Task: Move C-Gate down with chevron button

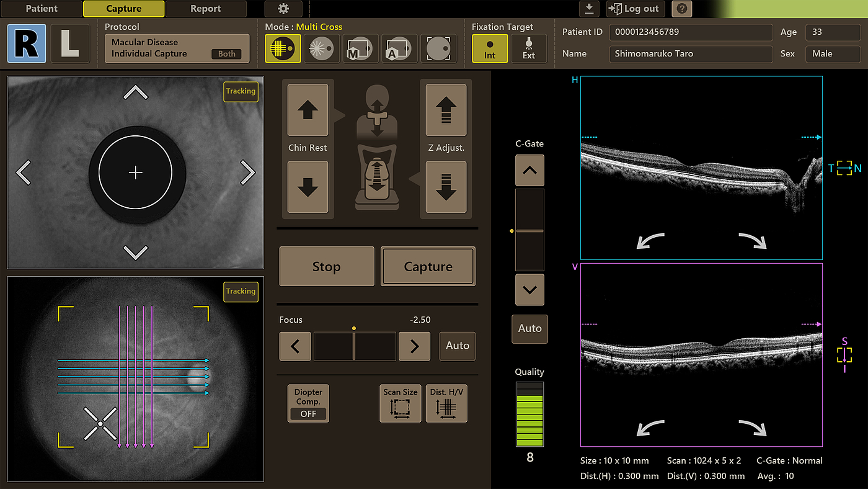Action: point(529,289)
